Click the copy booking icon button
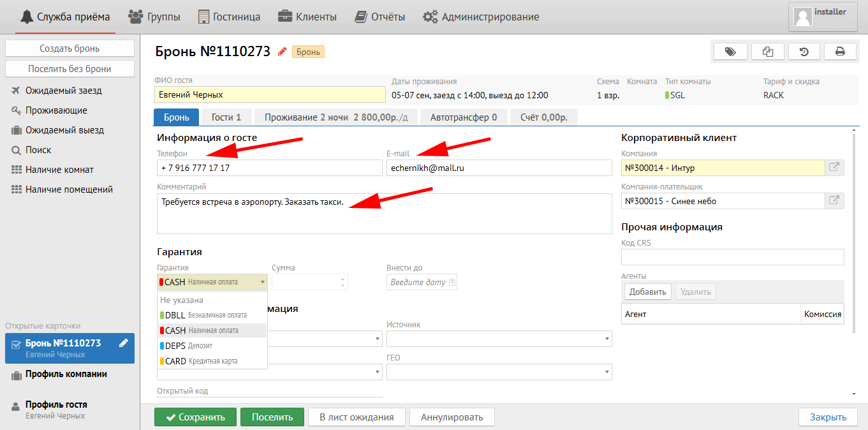This screenshot has width=868, height=430. tap(767, 52)
